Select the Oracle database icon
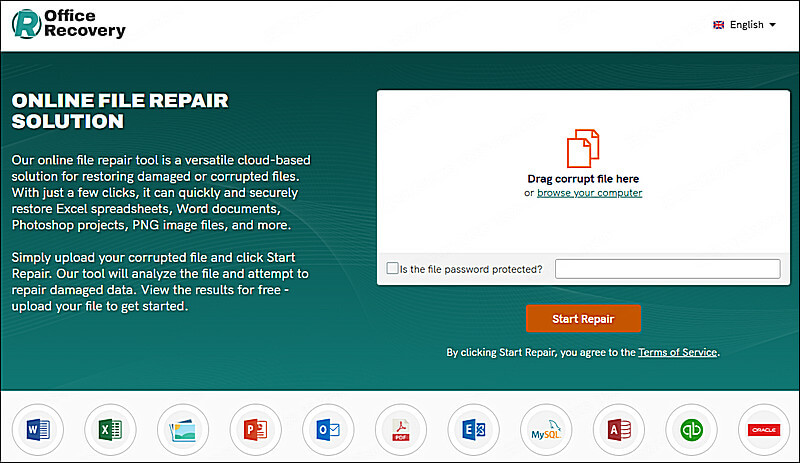Viewport: 800px width, 463px height. 764,429
